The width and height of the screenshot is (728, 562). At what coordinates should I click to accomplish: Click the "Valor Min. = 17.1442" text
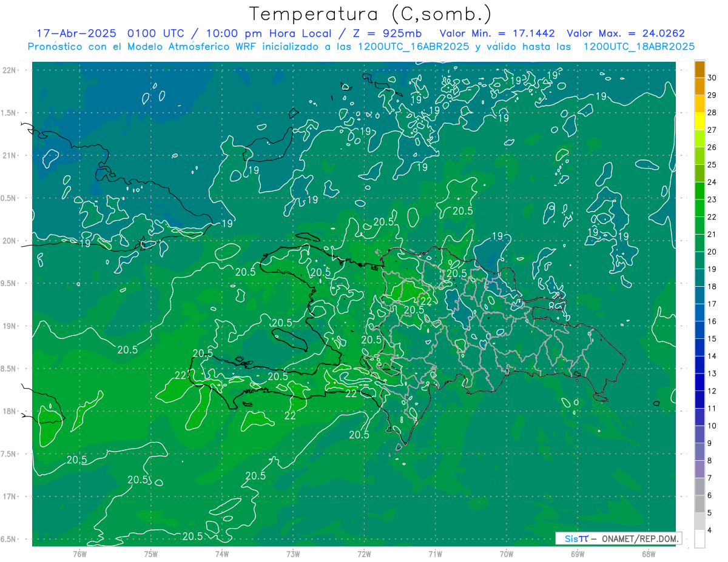(x=497, y=33)
